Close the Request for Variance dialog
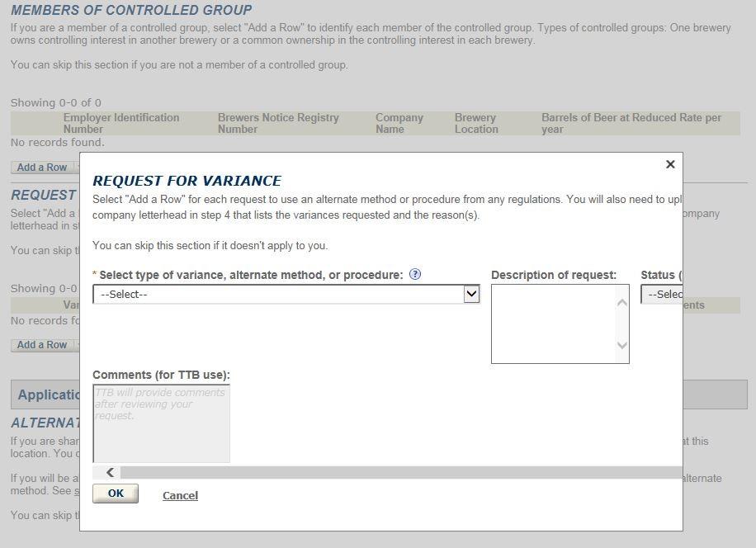The image size is (756, 548). 670,164
